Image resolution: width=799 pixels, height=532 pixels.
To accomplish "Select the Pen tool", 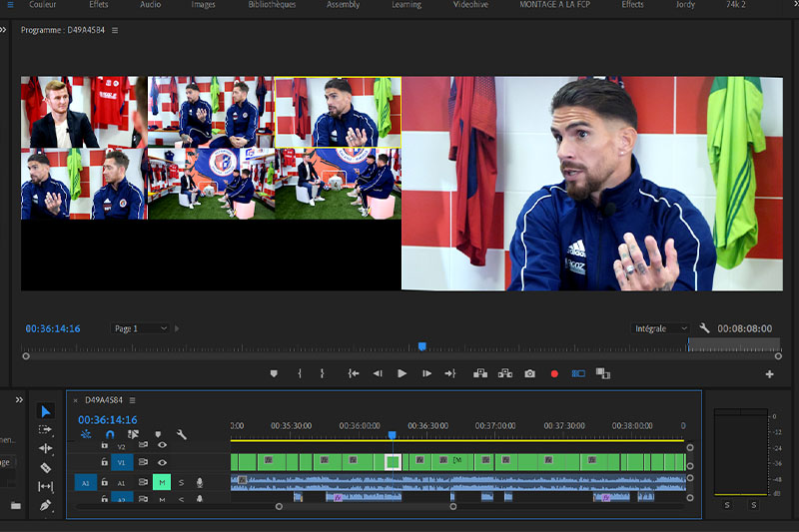I will click(45, 505).
